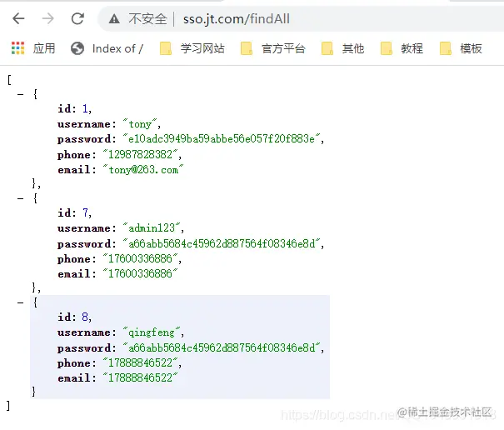The width and height of the screenshot is (504, 430).
Task: Click the opening square bracket of the JSON array
Action: point(9,79)
